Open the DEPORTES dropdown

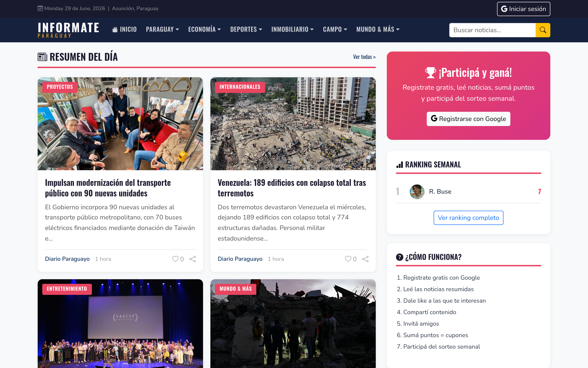(246, 29)
